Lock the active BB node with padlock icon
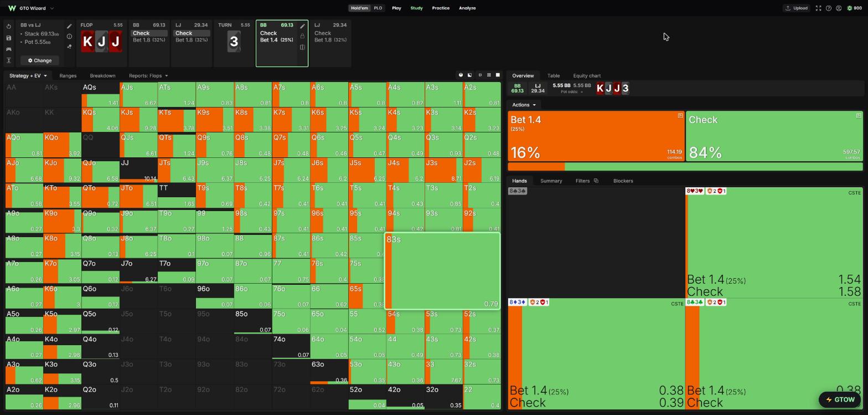868x415 pixels. (302, 36)
